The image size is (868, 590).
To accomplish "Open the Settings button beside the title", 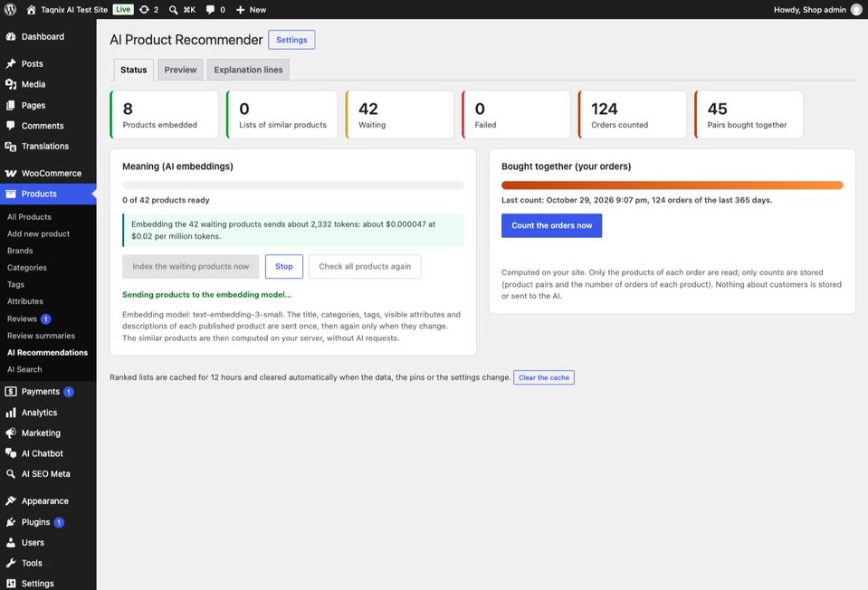I will pyautogui.click(x=291, y=40).
